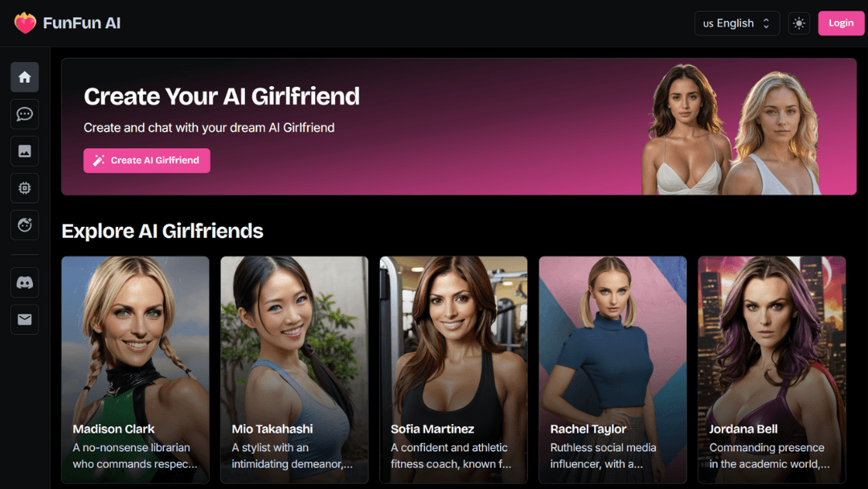
Task: Open the chat bubble icon in sidebar
Action: [x=24, y=114]
